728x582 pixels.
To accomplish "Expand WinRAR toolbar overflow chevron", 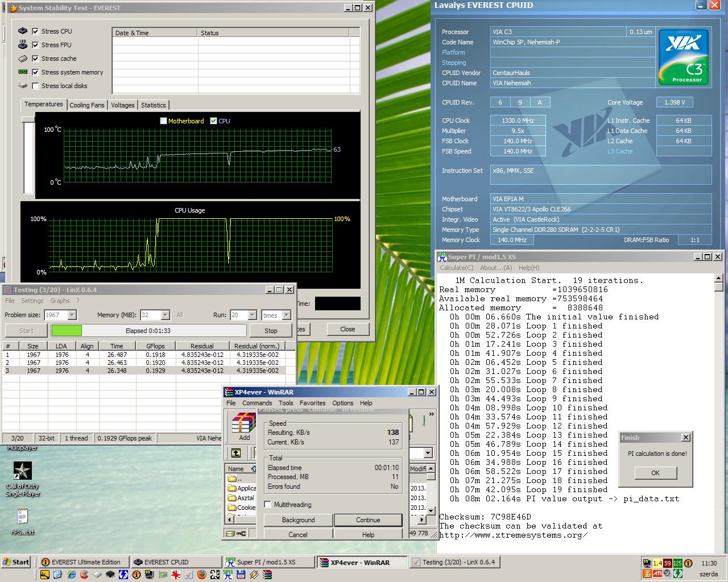I will pyautogui.click(x=431, y=414).
